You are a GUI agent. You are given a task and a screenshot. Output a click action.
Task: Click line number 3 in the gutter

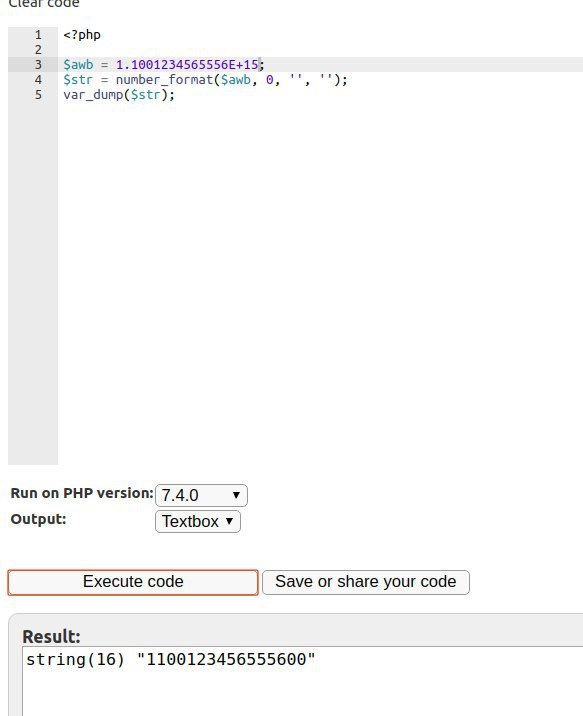(38, 65)
